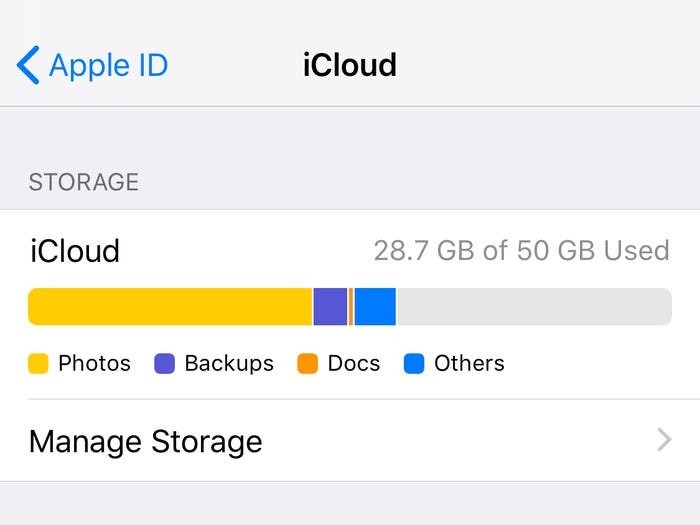The width and height of the screenshot is (700, 525).
Task: Tap the gray unused portion of storage bar
Action: click(533, 307)
